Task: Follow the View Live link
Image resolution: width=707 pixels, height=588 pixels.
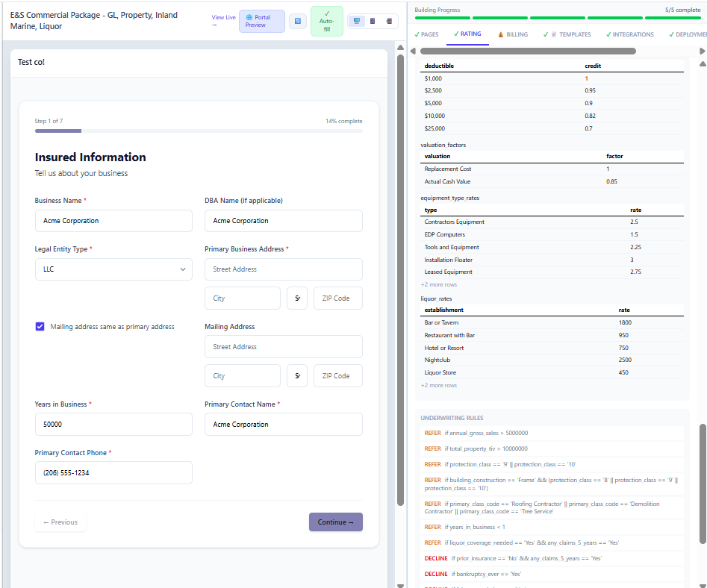Action: [223, 18]
